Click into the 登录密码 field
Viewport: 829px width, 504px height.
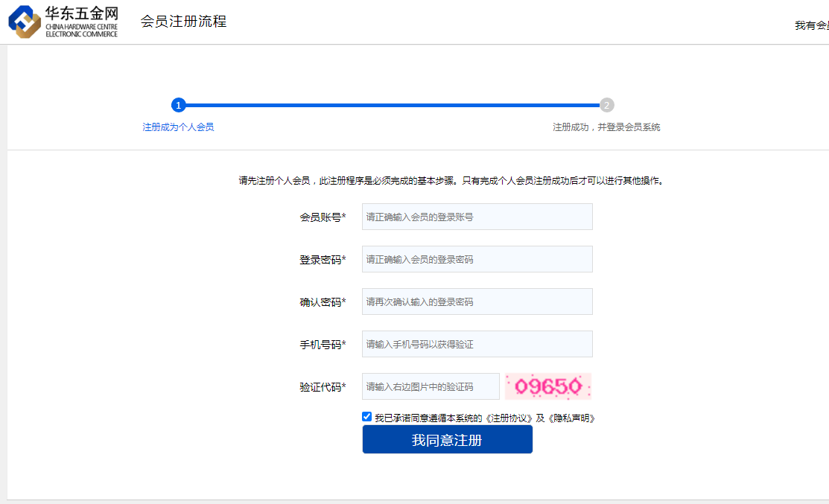(477, 259)
